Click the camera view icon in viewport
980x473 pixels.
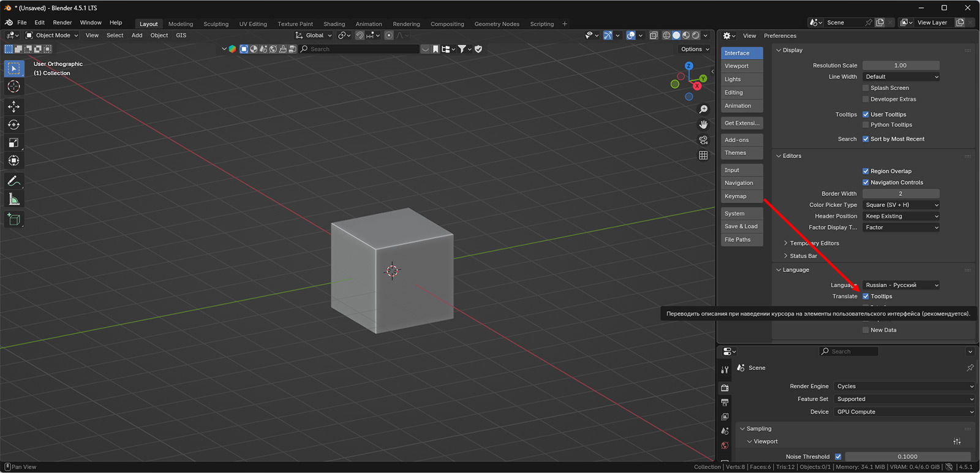(703, 140)
